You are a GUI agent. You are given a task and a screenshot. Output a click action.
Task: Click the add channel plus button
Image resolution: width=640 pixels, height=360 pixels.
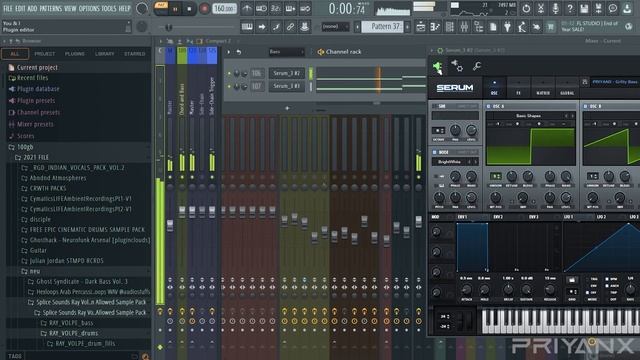(287, 108)
